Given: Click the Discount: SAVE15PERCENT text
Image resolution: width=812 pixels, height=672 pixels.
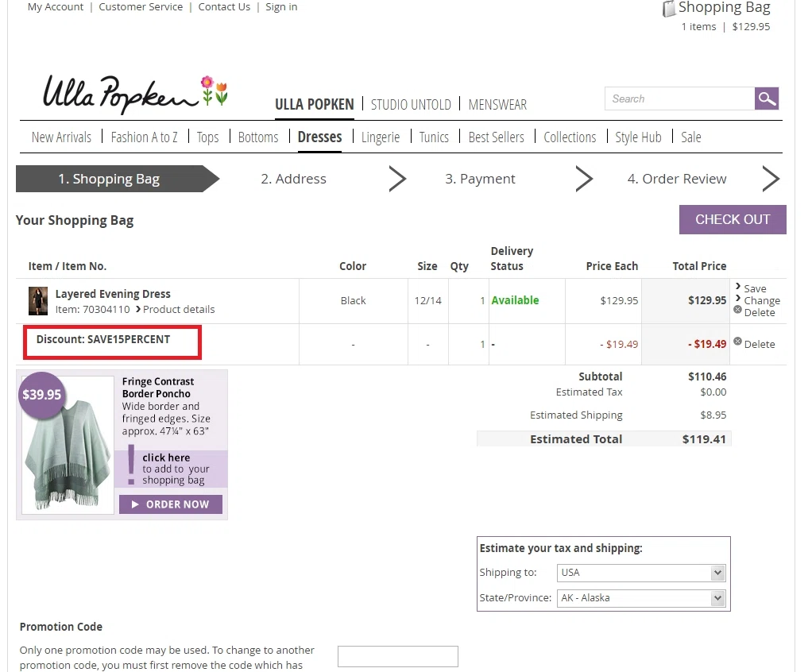Looking at the screenshot, I should pyautogui.click(x=103, y=340).
